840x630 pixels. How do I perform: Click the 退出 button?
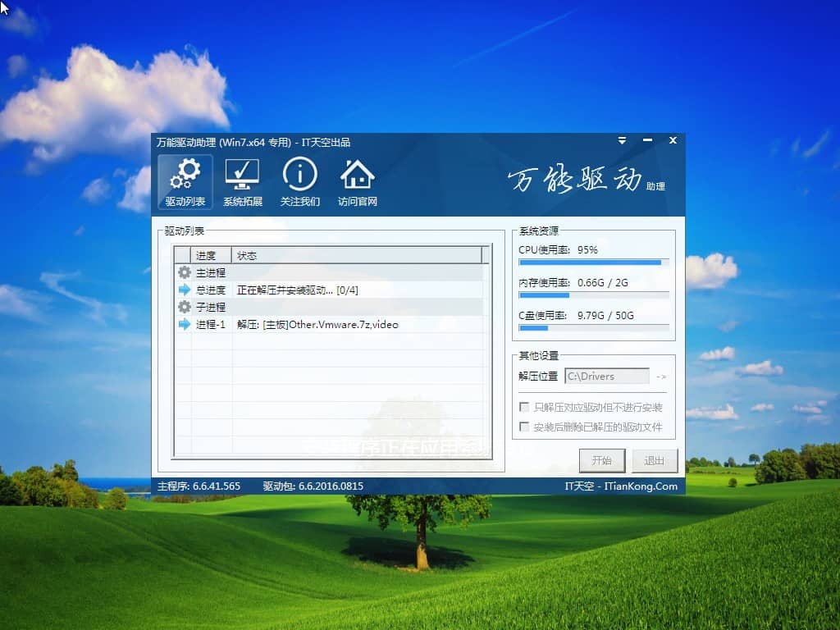(655, 461)
